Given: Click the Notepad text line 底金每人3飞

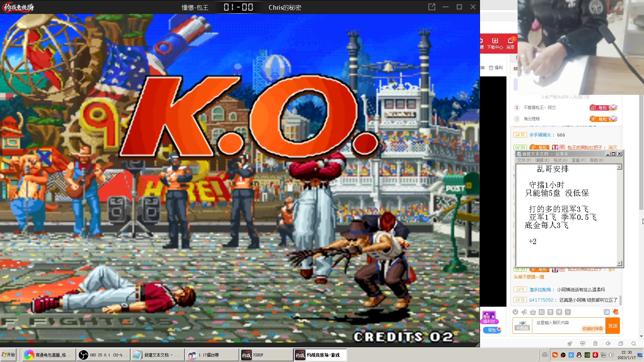Looking at the screenshot, I should [546, 225].
